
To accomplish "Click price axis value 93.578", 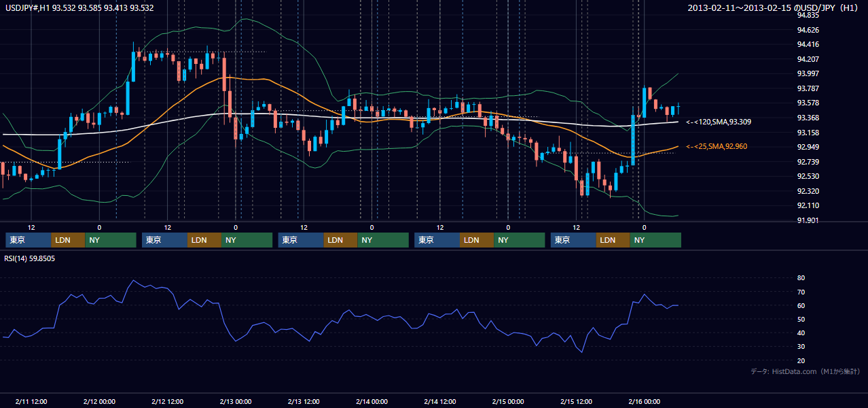I will [x=808, y=103].
